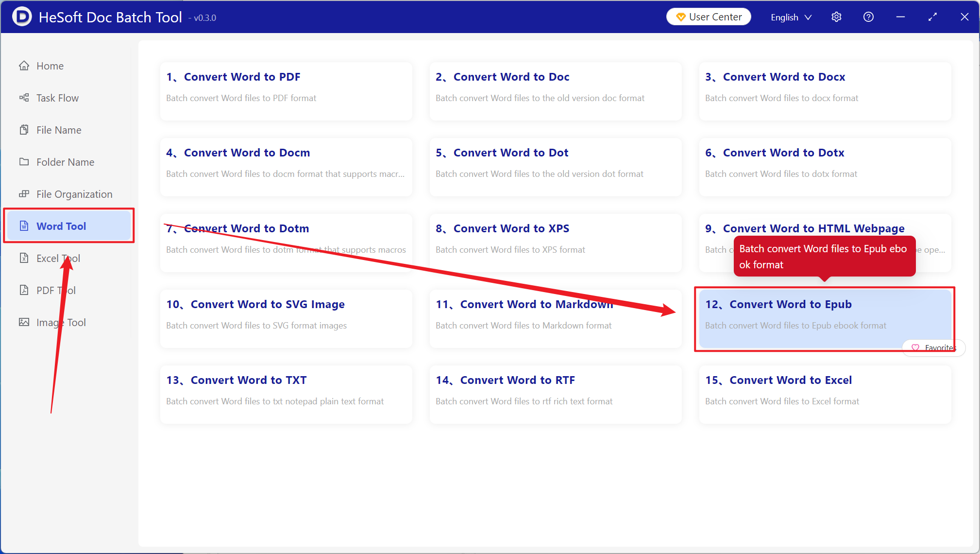This screenshot has width=980, height=554.
Task: Click the Home house icon
Action: pyautogui.click(x=24, y=66)
